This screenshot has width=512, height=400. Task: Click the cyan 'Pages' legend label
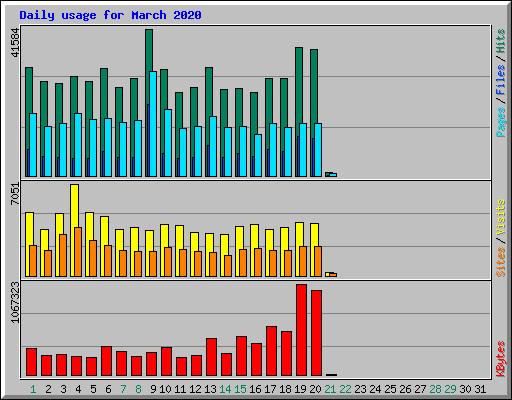(x=501, y=122)
